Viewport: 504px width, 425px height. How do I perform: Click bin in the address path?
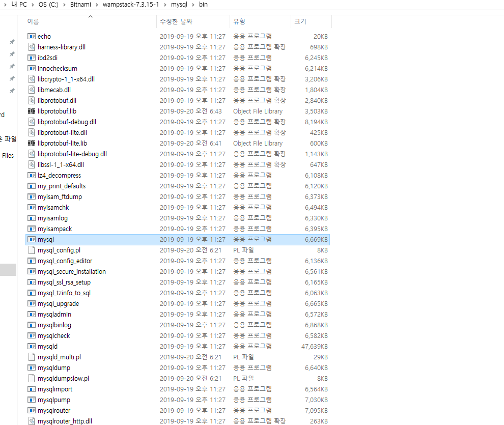(x=203, y=5)
